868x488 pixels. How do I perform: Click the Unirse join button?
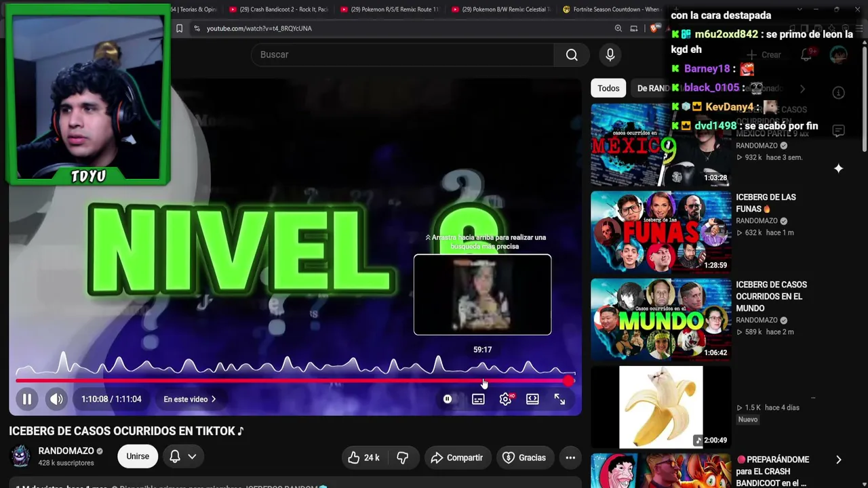[138, 456]
